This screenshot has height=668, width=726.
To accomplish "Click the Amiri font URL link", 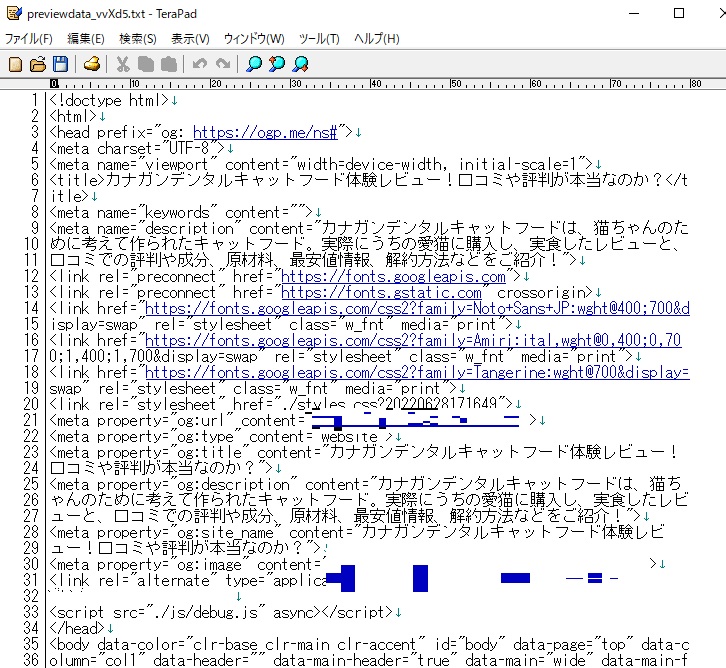I will (413, 341).
